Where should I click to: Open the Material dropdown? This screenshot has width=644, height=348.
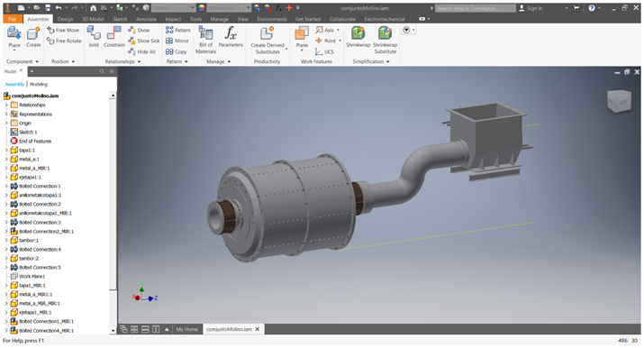point(174,8)
